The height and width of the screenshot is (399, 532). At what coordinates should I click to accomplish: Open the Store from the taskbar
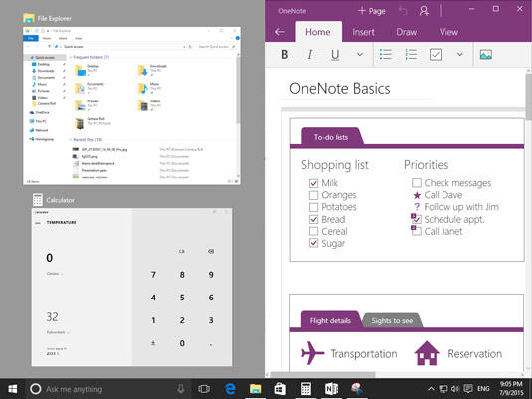click(x=280, y=389)
